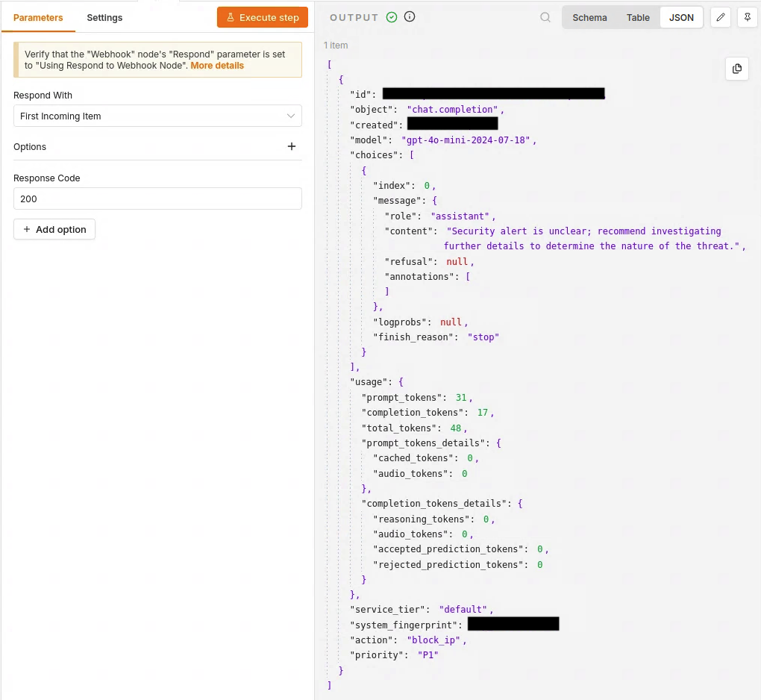Click the "block_ip" action value

(433, 640)
